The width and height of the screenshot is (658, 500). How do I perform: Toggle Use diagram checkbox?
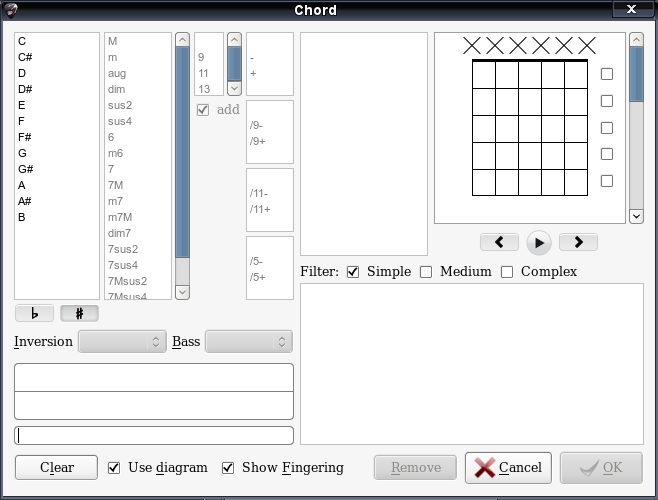click(114, 468)
